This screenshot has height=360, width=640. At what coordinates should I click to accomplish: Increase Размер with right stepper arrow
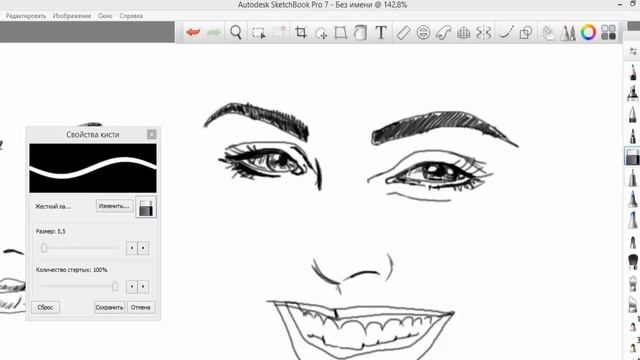point(143,248)
